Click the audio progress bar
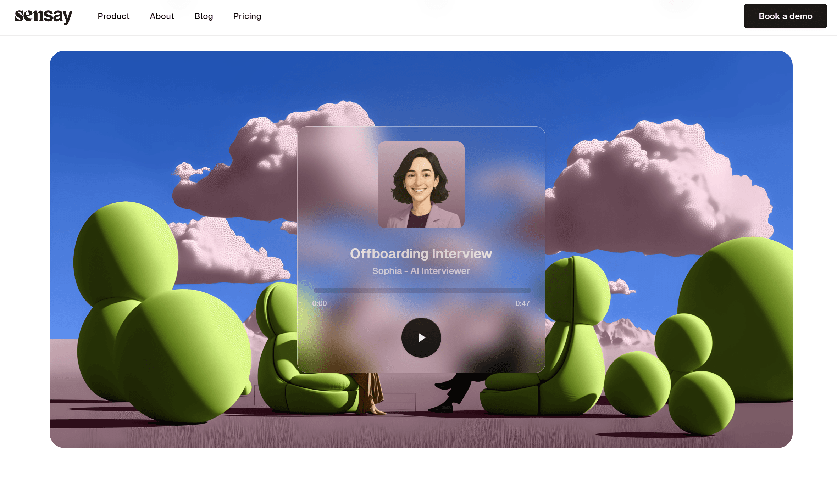 coord(422,290)
